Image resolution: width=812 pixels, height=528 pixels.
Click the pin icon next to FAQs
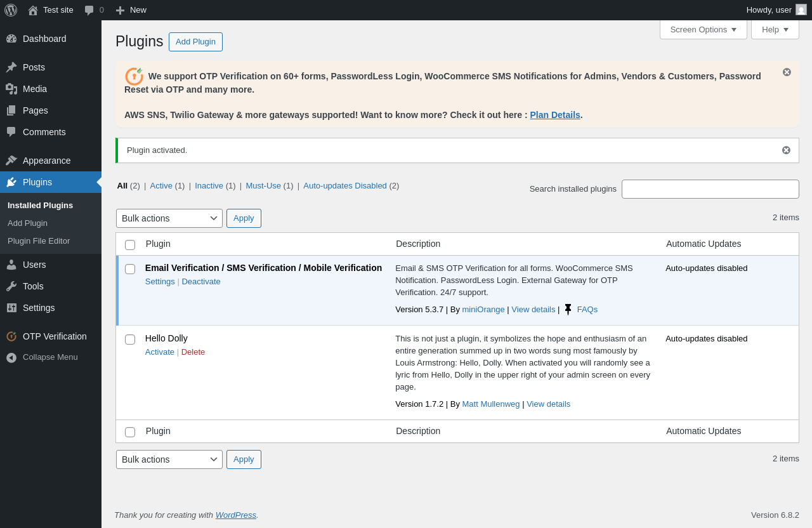coord(568,310)
